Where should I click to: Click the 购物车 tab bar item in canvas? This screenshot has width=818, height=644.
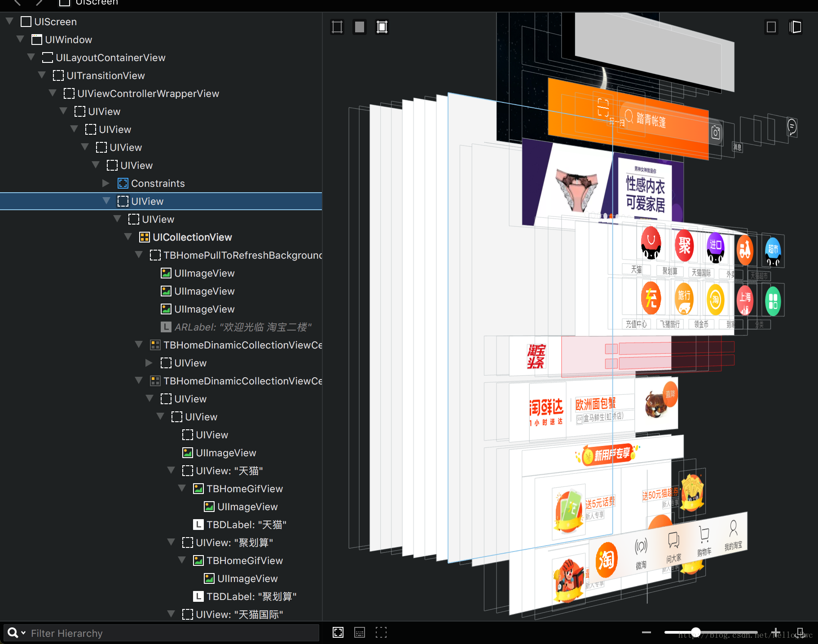(x=704, y=541)
